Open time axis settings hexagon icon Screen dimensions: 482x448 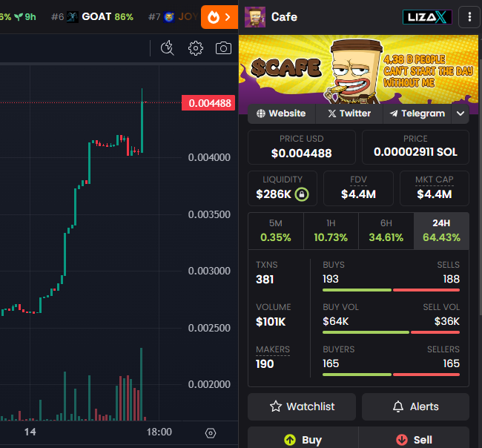tap(211, 433)
